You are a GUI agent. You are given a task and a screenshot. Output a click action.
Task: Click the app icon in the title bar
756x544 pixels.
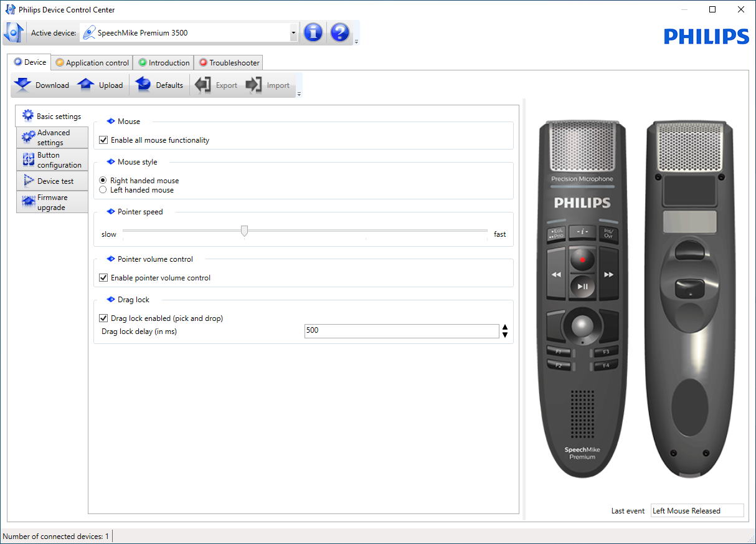10,9
